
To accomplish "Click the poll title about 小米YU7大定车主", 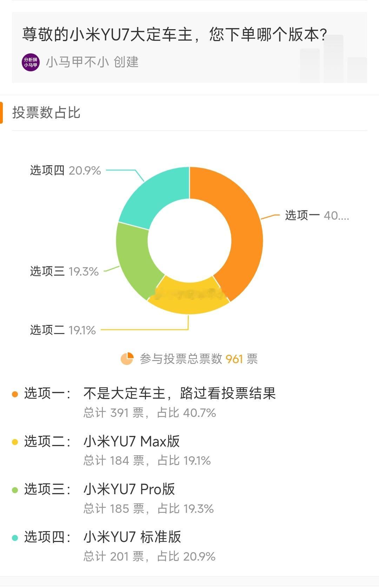I will [x=175, y=34].
